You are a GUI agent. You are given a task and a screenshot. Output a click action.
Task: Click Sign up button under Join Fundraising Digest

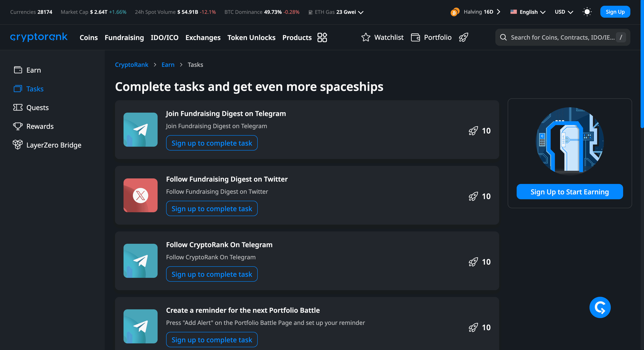point(212,143)
